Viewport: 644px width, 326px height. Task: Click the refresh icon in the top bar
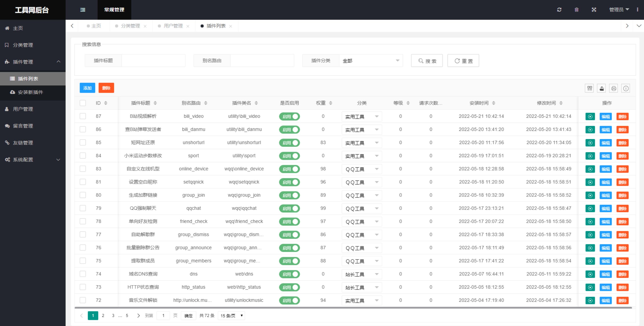559,10
